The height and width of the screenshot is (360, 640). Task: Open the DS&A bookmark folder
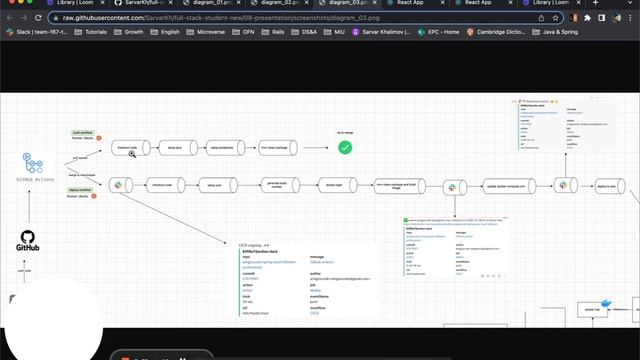coord(304,32)
